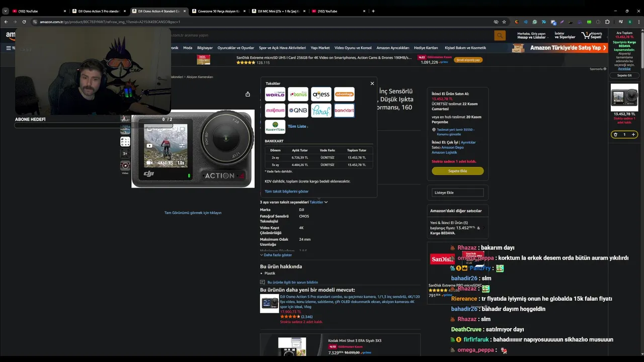Bookmark this page with star icon

pyautogui.click(x=505, y=22)
